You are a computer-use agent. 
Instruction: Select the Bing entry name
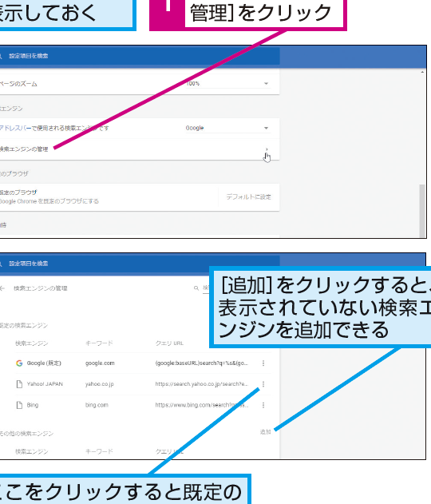[x=33, y=405]
